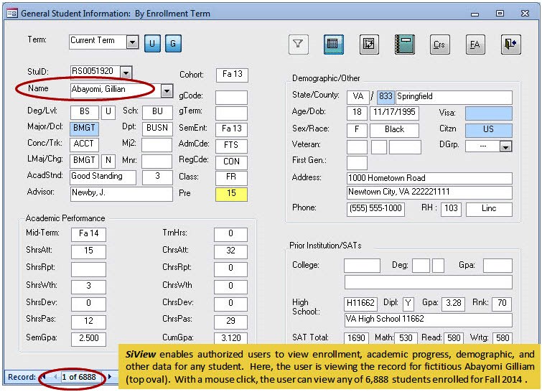Toggle the U undergraduate button

click(x=152, y=43)
